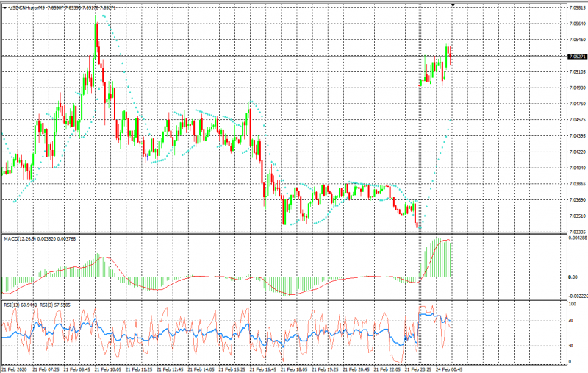Click the RSI 30 level scale label
Image resolution: width=588 pixels, height=373 pixels.
pos(572,345)
